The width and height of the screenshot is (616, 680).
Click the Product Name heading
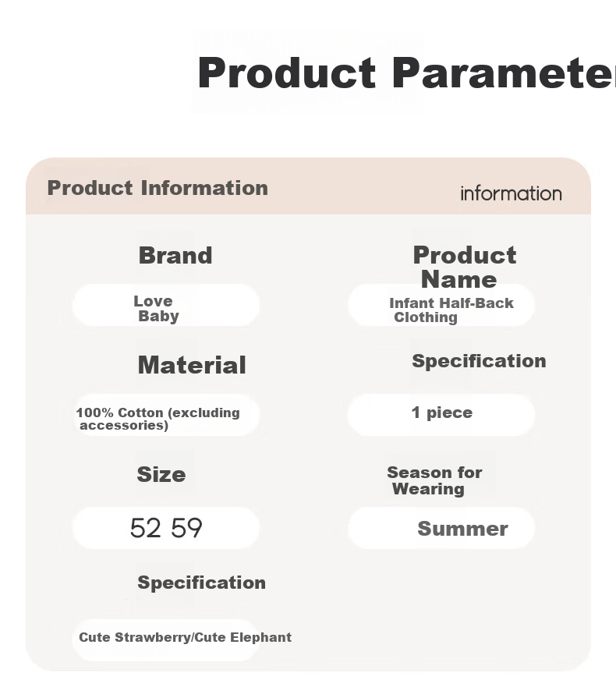tap(464, 267)
